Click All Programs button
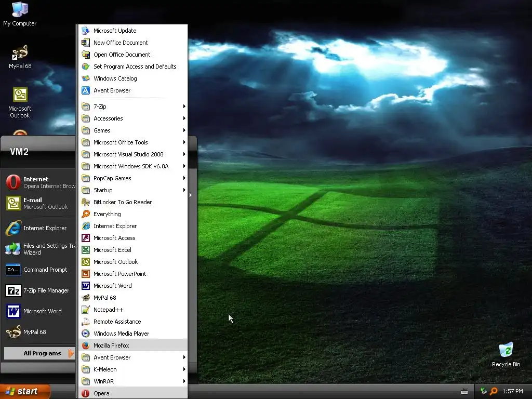 (x=39, y=353)
